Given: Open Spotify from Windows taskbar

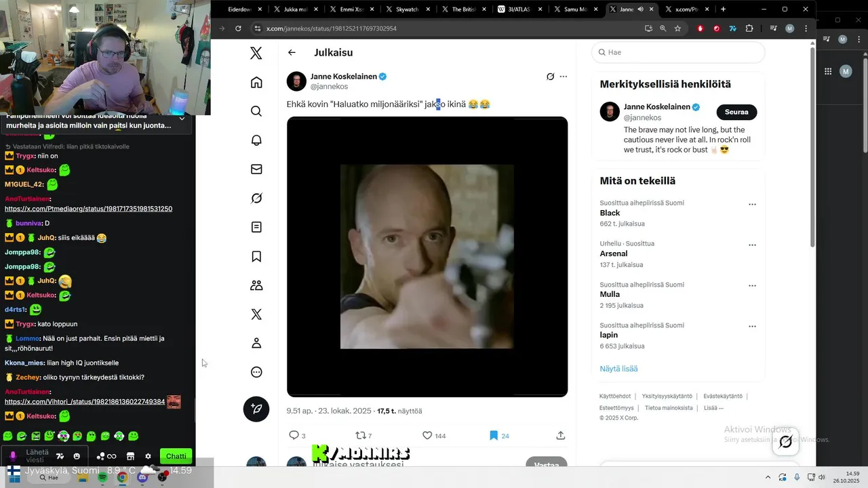Looking at the screenshot, I should (x=102, y=477).
